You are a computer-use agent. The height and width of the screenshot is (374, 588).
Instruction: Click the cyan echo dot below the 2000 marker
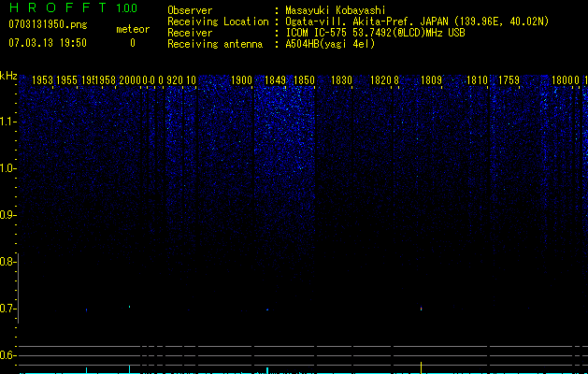click(129, 307)
